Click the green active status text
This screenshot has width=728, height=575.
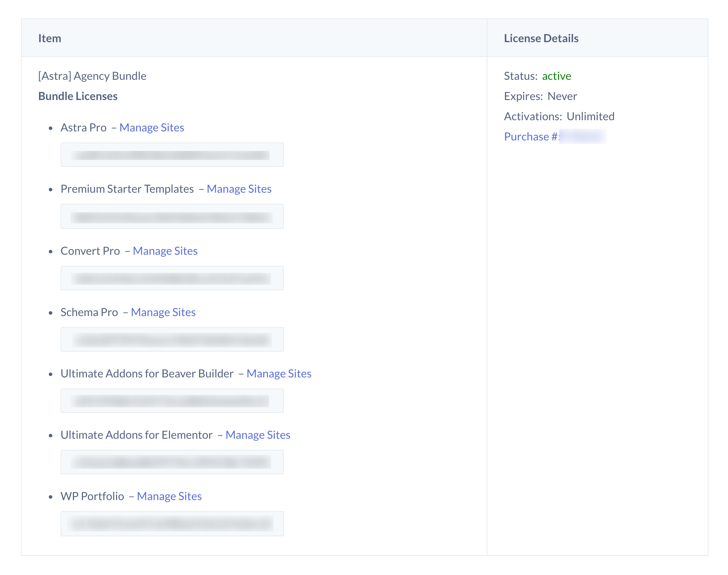click(556, 76)
